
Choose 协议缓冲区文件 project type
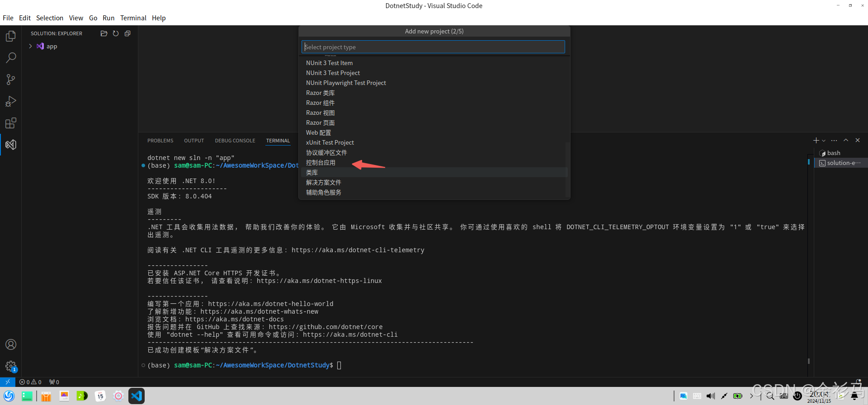[x=433, y=152]
